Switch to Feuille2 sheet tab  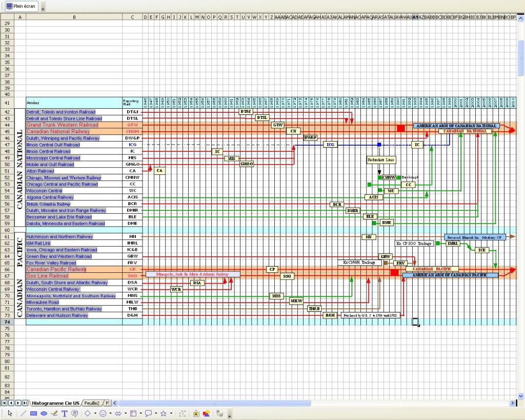(92, 403)
